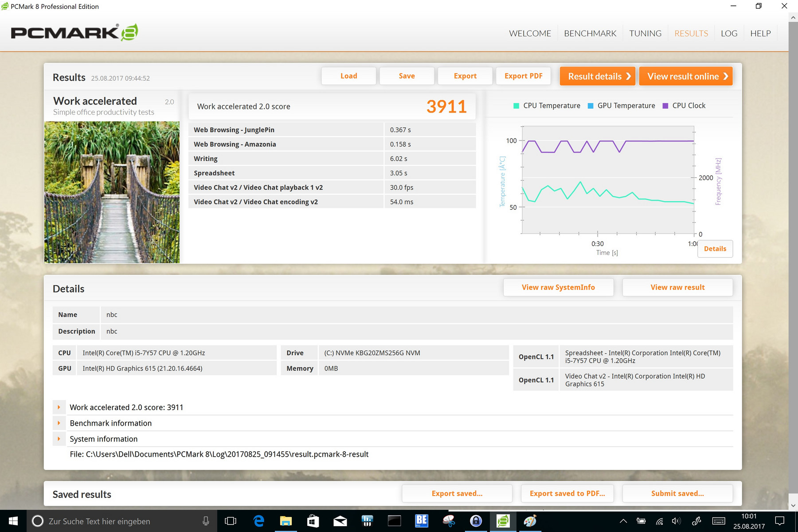Screen dimensions: 798x532
Task: Click the 3911 score value
Action: pyautogui.click(x=446, y=106)
